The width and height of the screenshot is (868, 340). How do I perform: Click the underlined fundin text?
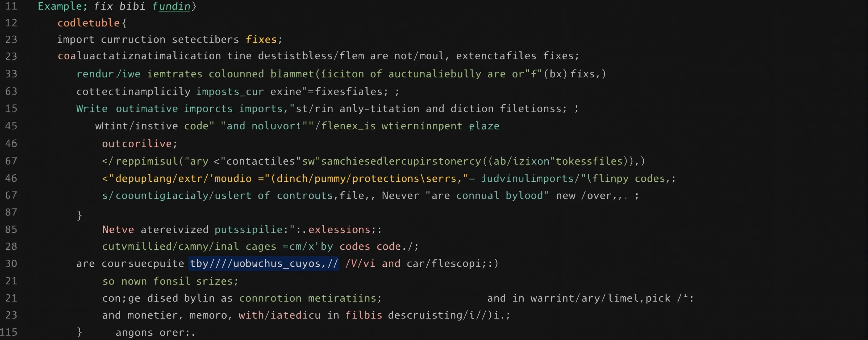click(x=172, y=6)
